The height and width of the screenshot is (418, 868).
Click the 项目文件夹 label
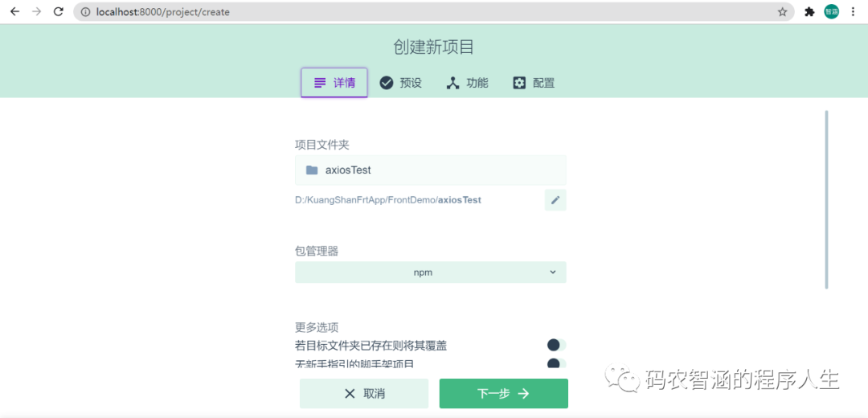(x=322, y=145)
